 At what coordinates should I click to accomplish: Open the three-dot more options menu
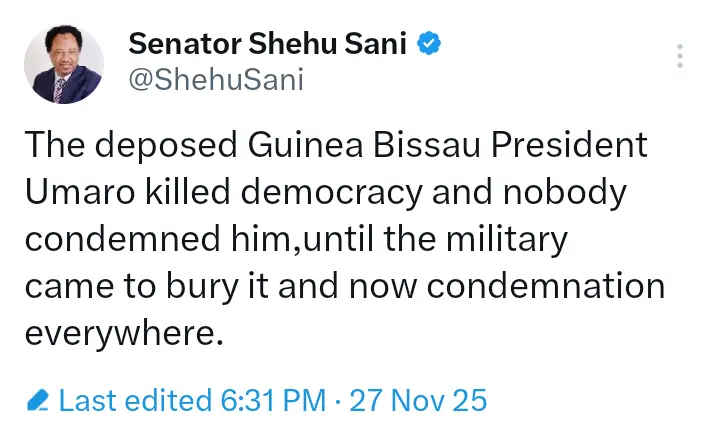680,55
